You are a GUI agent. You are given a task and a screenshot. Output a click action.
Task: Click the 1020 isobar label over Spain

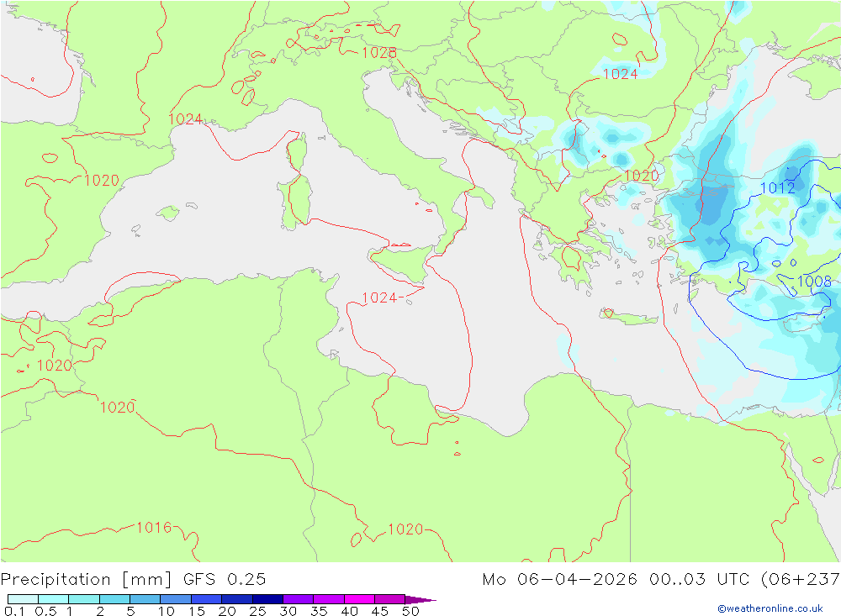coord(102,181)
